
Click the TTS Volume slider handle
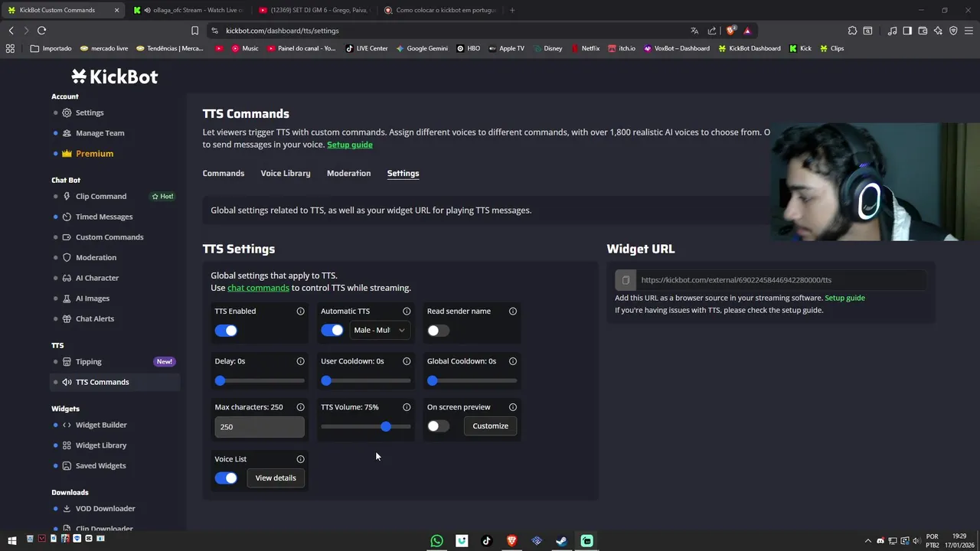(x=386, y=426)
